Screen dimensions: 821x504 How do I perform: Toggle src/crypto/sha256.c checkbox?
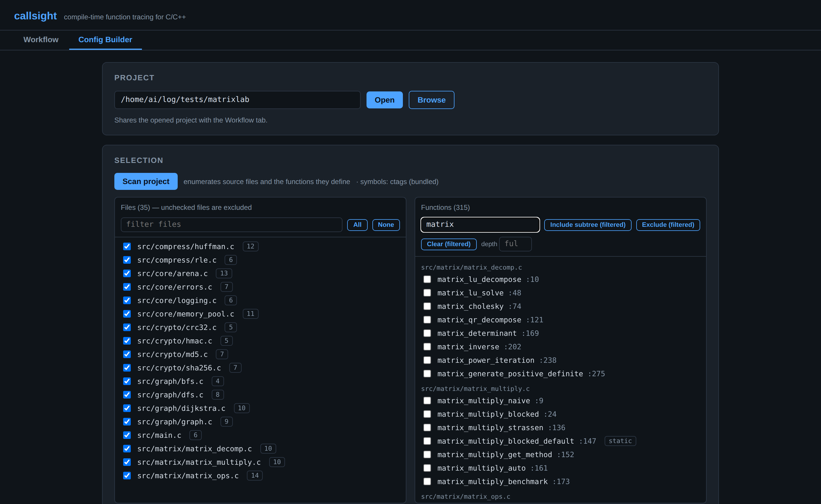(127, 368)
